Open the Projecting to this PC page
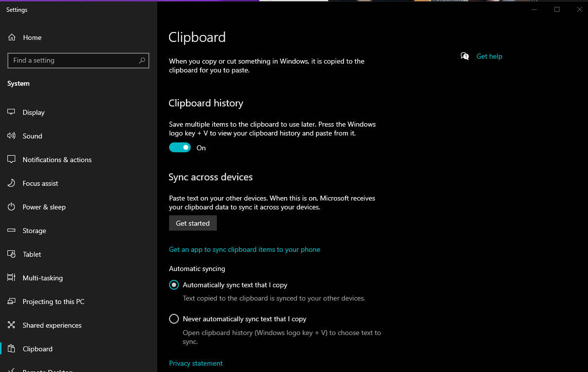Viewport: 588px width, 372px height. [53, 302]
